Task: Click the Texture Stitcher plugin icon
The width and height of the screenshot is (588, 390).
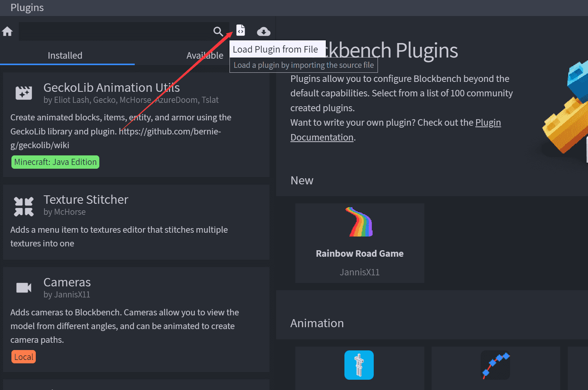Action: click(24, 206)
